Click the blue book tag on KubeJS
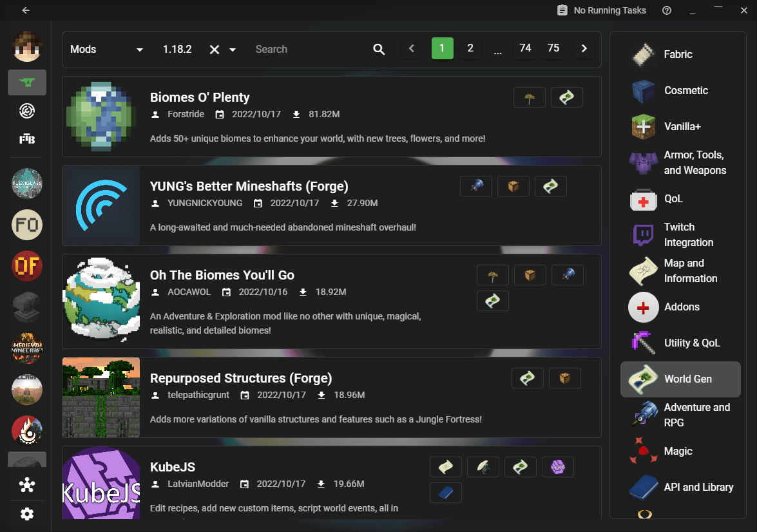 click(x=446, y=493)
